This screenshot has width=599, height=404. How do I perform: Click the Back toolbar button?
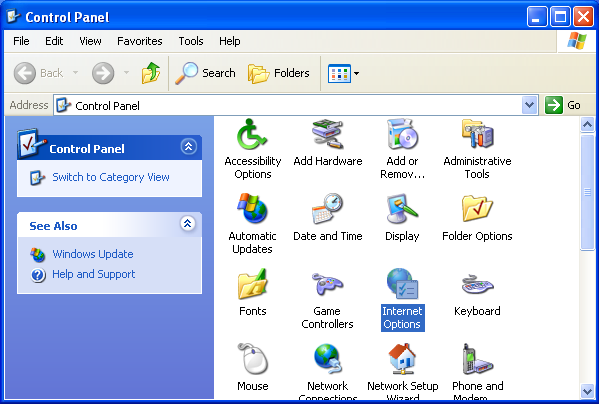(x=38, y=73)
